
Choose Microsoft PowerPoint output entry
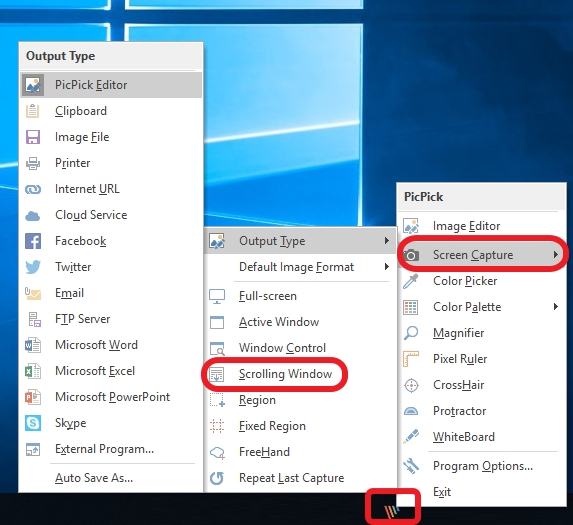pyautogui.click(x=111, y=397)
